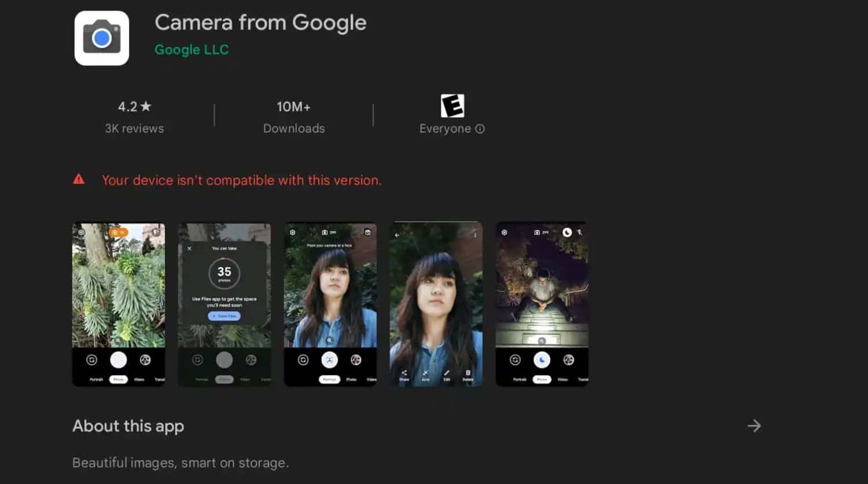Click the blue Open Files button

224,316
